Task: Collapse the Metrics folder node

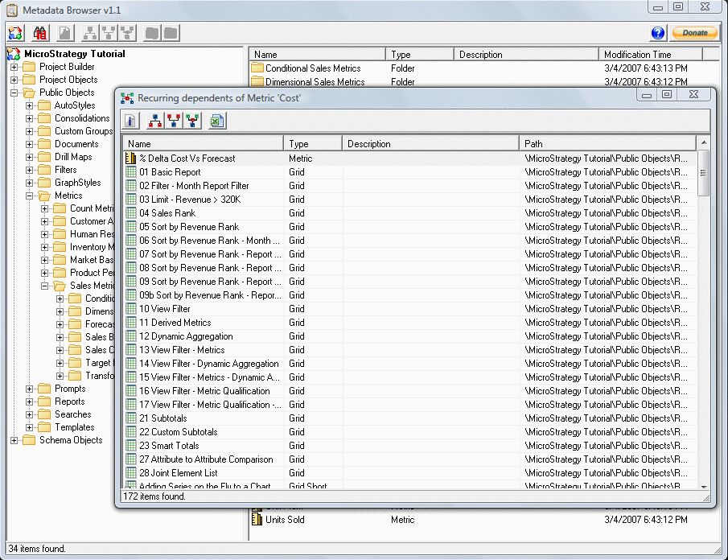Action: (29, 196)
